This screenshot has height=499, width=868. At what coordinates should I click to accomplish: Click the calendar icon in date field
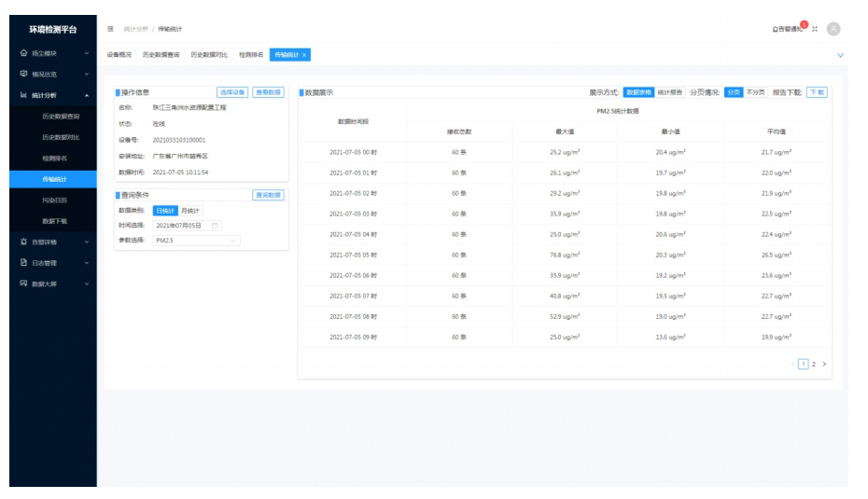[216, 226]
